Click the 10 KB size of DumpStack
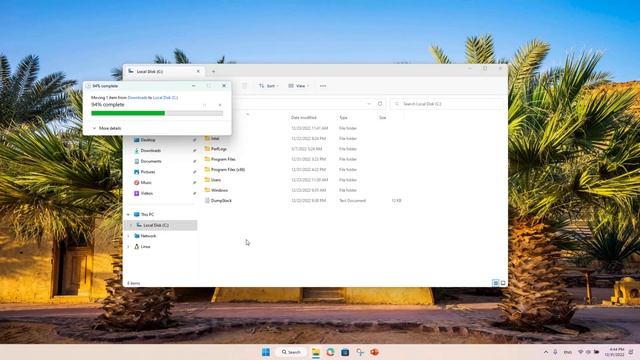The image size is (640, 360). [x=396, y=201]
